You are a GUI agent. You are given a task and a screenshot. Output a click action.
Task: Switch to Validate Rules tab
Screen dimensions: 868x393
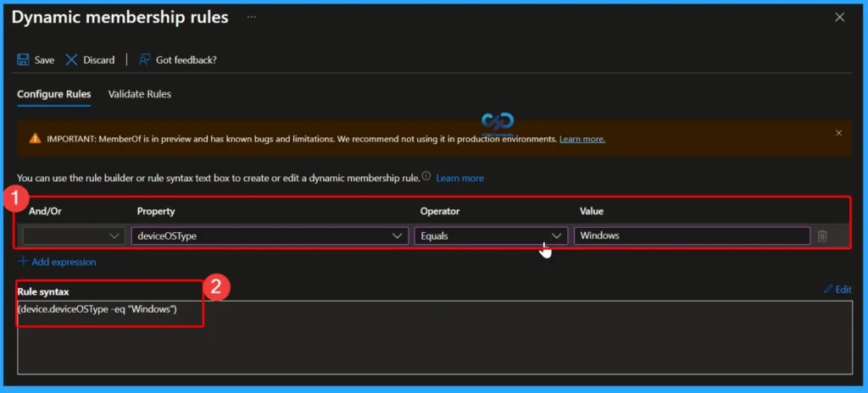coord(140,94)
